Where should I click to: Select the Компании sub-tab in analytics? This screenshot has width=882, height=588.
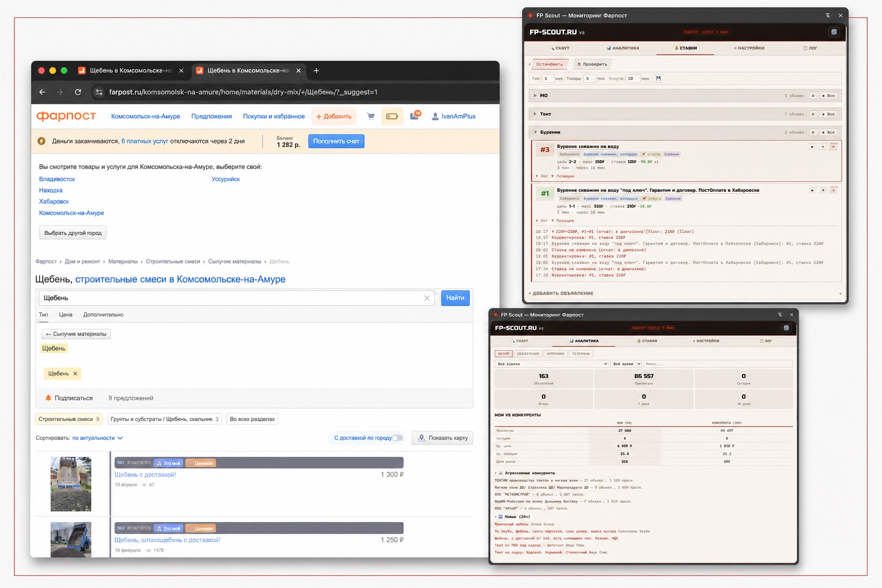[x=555, y=354]
